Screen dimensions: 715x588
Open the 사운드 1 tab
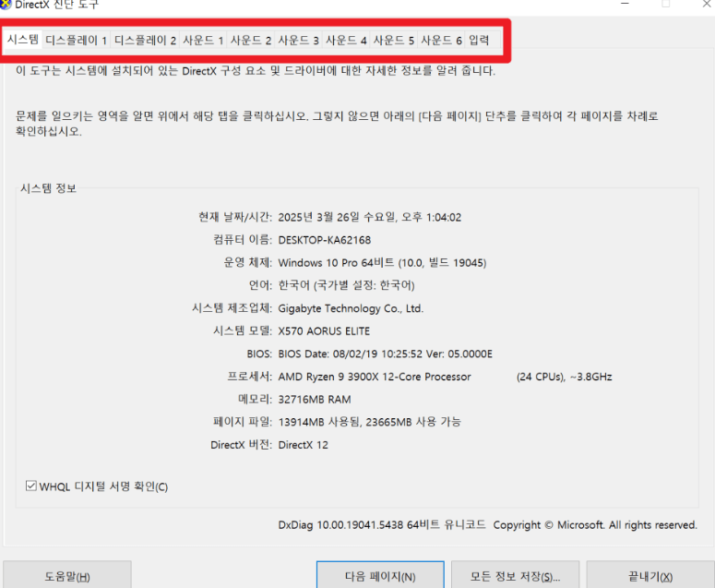click(203, 40)
